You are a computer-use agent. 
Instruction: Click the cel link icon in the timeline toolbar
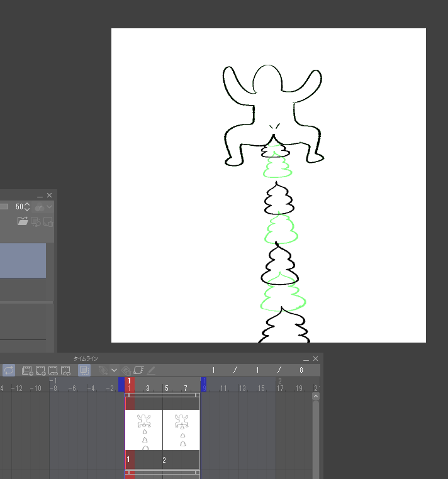pyautogui.click(x=53, y=370)
